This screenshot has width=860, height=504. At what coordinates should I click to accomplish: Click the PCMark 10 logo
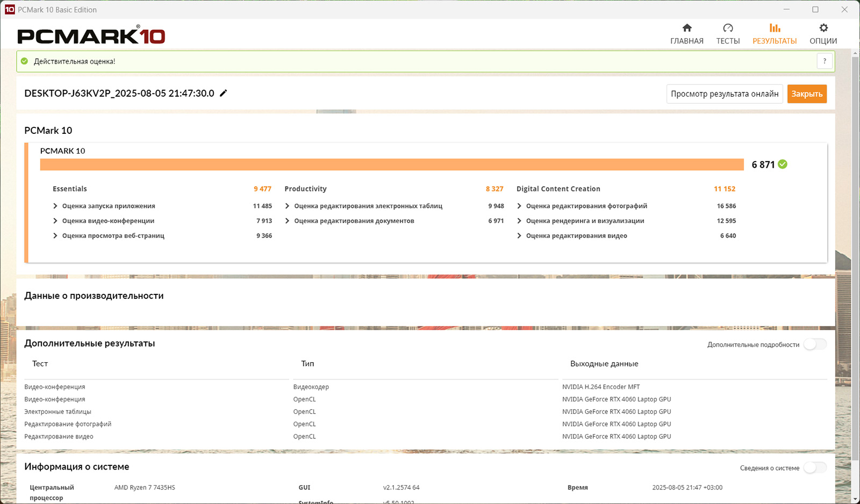pos(91,35)
